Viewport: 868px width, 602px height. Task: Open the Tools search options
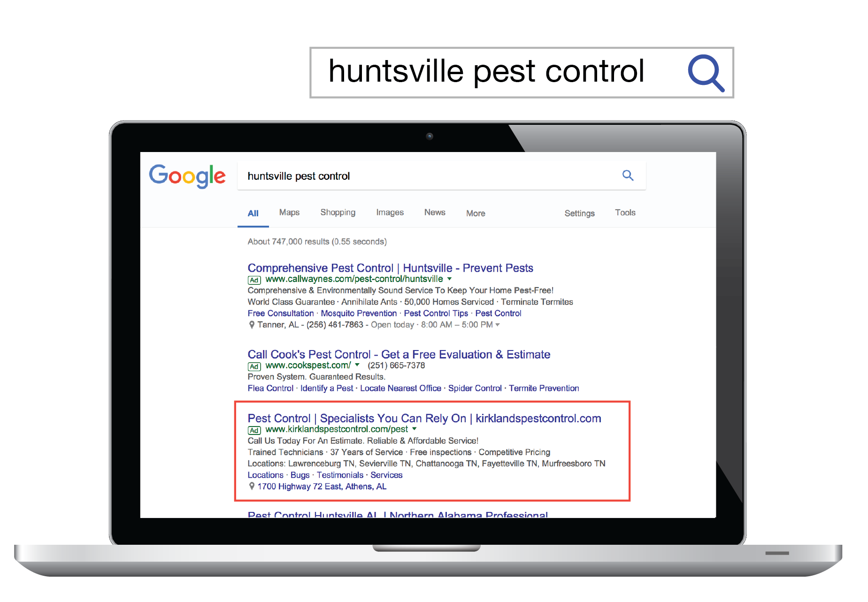coord(625,213)
